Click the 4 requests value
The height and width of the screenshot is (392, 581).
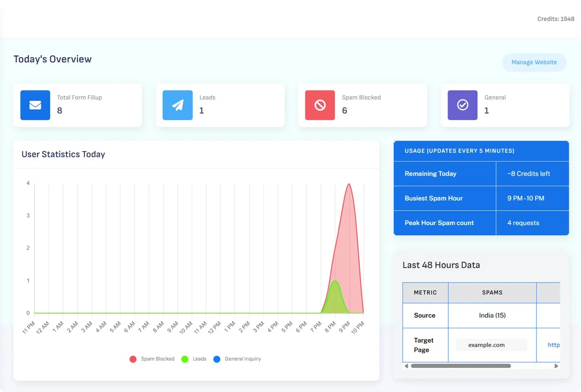tap(523, 223)
